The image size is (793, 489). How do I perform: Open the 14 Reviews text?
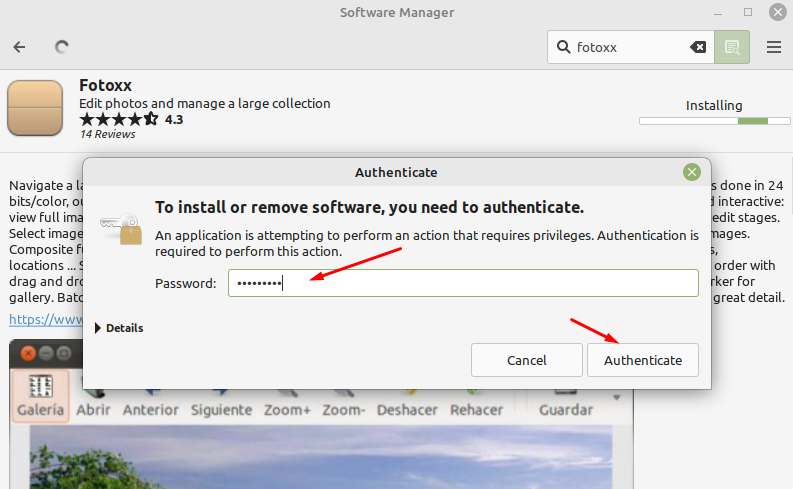(x=107, y=134)
